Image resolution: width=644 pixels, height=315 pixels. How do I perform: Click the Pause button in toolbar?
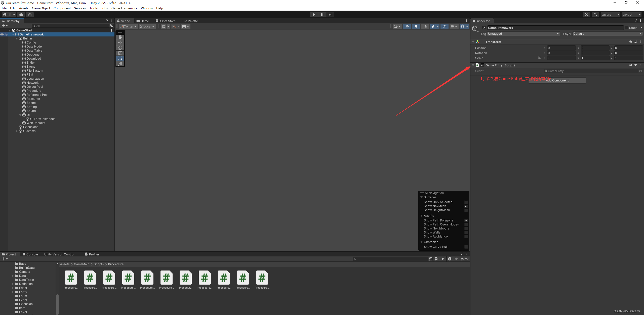coord(322,15)
